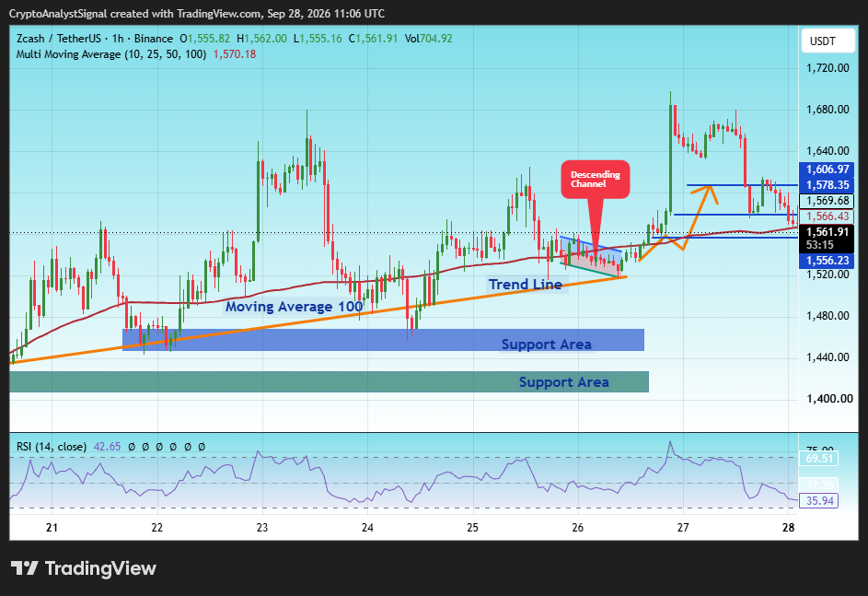The height and width of the screenshot is (596, 868).
Task: Click date 27 on time axis
Action: click(x=683, y=527)
